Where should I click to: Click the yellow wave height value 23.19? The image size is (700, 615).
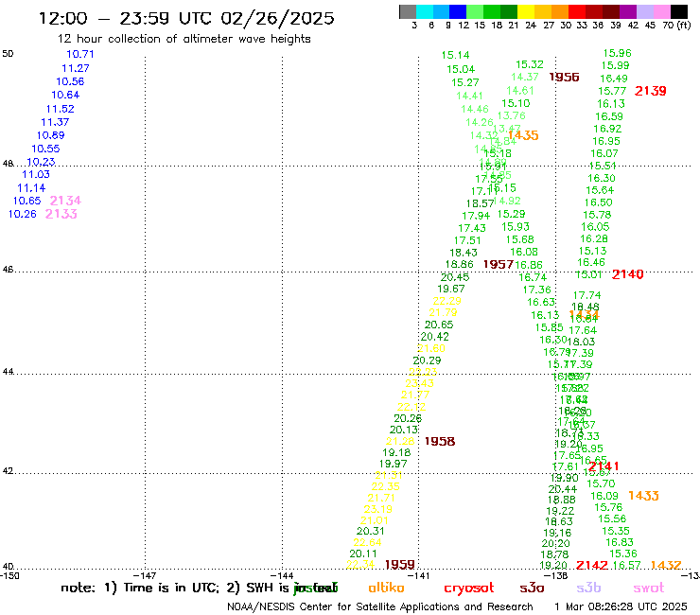(x=378, y=509)
